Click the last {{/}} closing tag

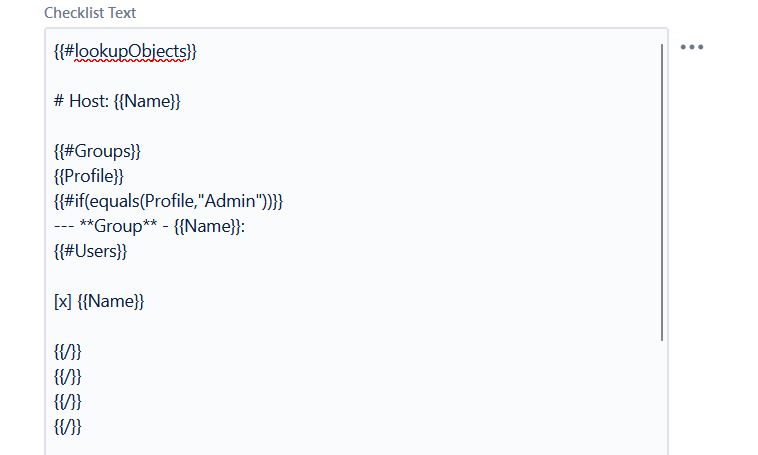tap(68, 427)
